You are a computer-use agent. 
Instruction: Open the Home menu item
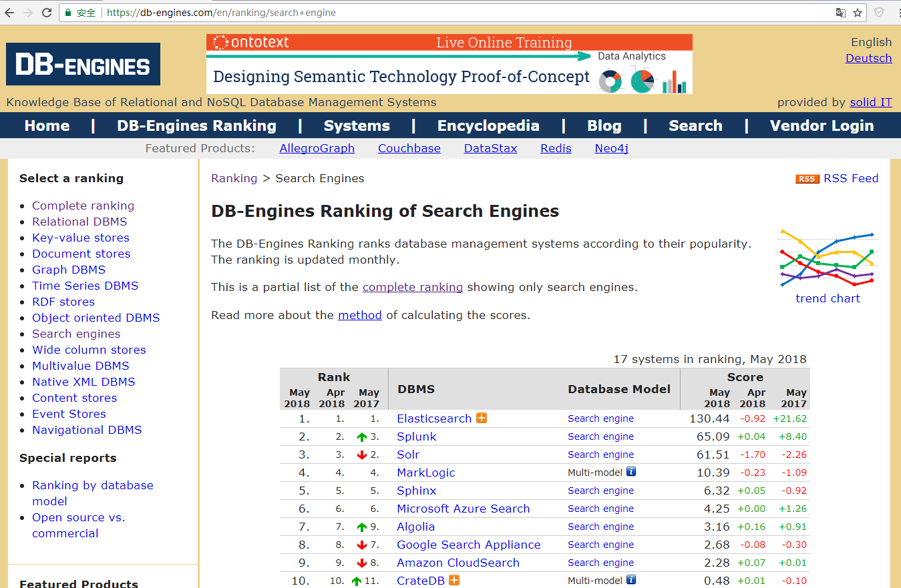point(47,125)
